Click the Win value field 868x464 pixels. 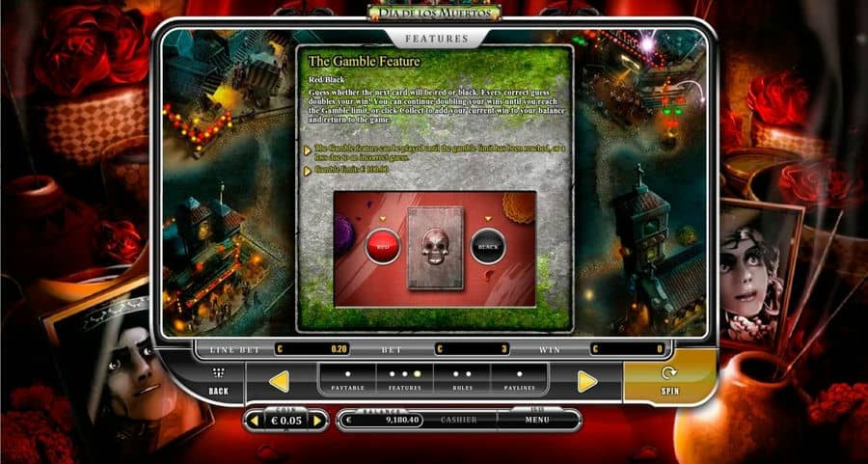click(628, 349)
